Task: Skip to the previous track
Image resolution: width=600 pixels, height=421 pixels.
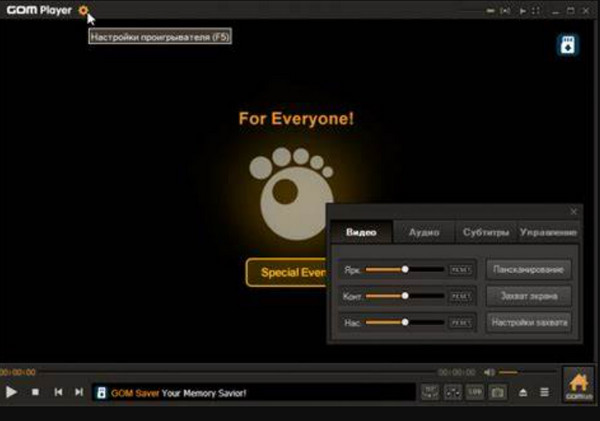Action: (x=58, y=392)
